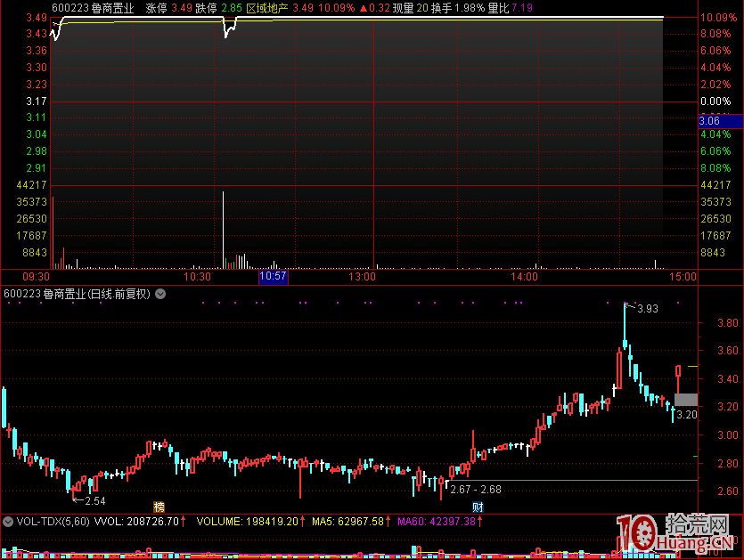
Task: Click the 3.06 cursor price box
Action: coord(721,121)
